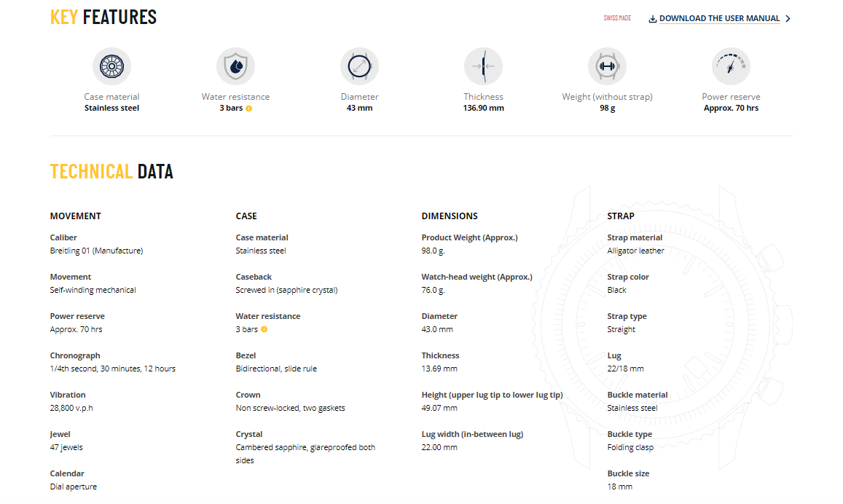Open the Download the User Manual link

(719, 19)
